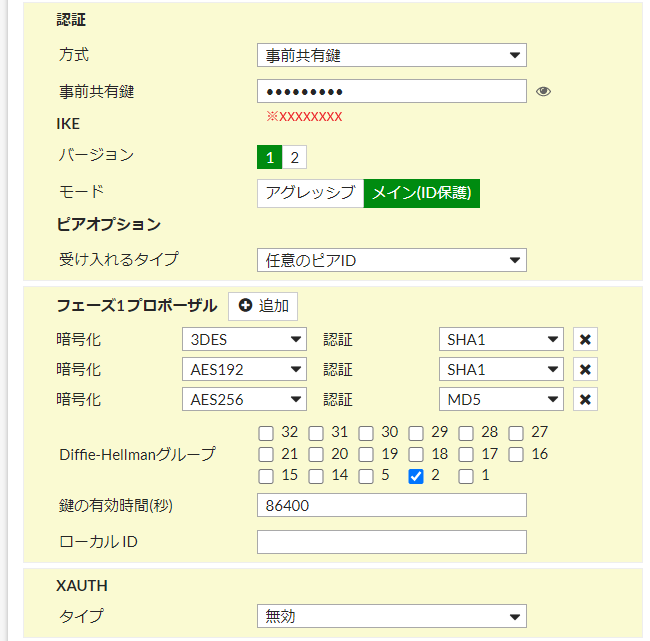Screen dimensions: 650x641
Task: Open 受け入れるタイプ peer ID dropdown
Action: [x=392, y=260]
